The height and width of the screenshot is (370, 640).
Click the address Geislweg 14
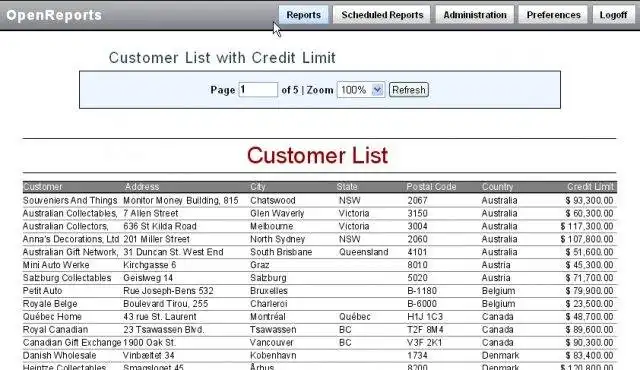(x=148, y=278)
